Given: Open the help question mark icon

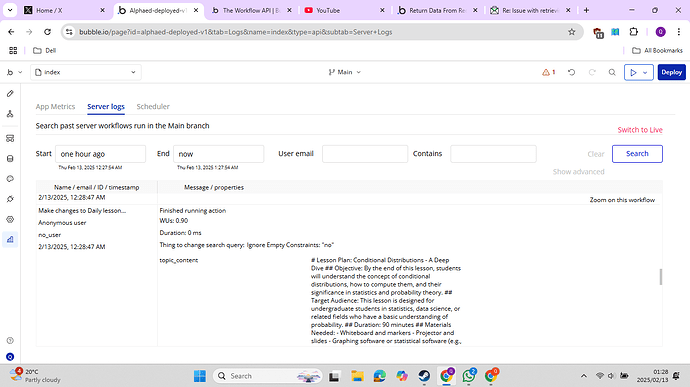Looking at the screenshot, I should [x=10, y=340].
